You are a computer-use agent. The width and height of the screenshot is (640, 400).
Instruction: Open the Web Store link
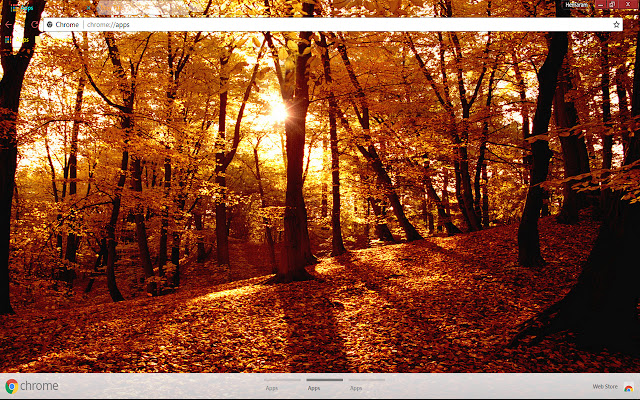pos(605,386)
